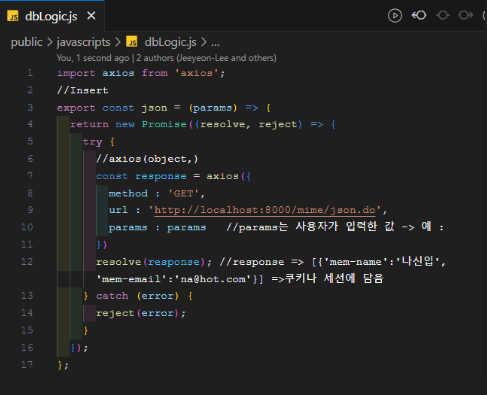Click 'reject(error);' on line 14

pos(141,313)
